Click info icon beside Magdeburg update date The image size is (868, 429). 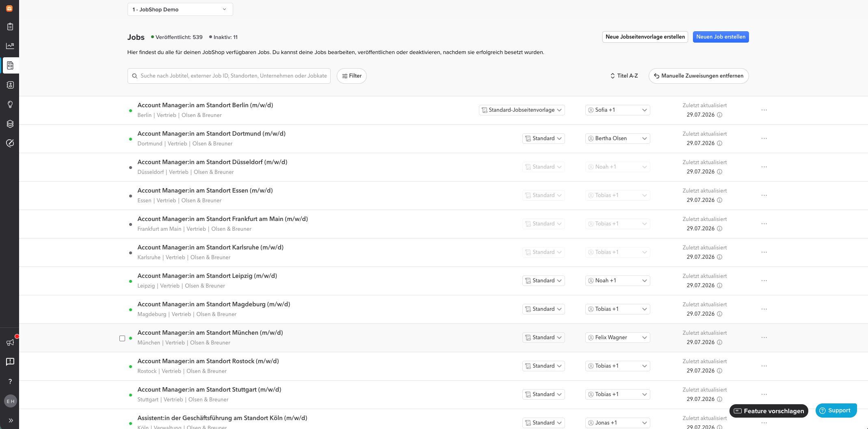click(719, 314)
